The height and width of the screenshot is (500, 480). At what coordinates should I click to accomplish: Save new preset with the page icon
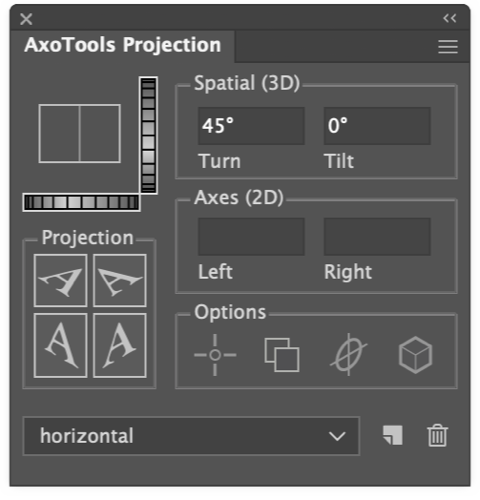click(393, 435)
